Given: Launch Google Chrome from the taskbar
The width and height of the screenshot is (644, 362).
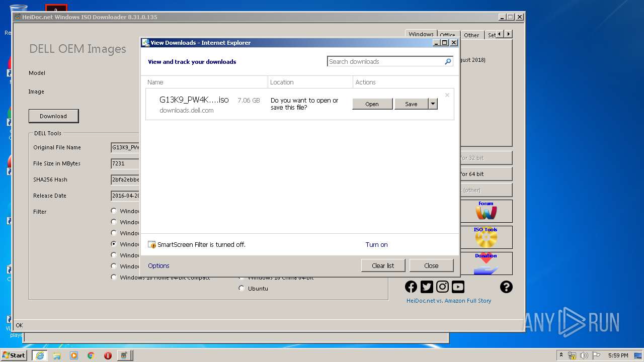Looking at the screenshot, I should (x=91, y=355).
